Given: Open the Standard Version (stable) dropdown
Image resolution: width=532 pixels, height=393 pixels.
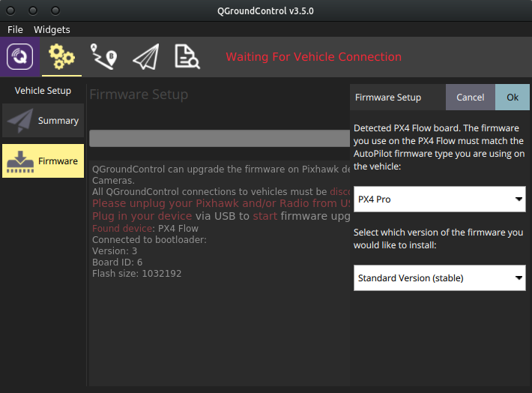Looking at the screenshot, I should click(x=440, y=277).
